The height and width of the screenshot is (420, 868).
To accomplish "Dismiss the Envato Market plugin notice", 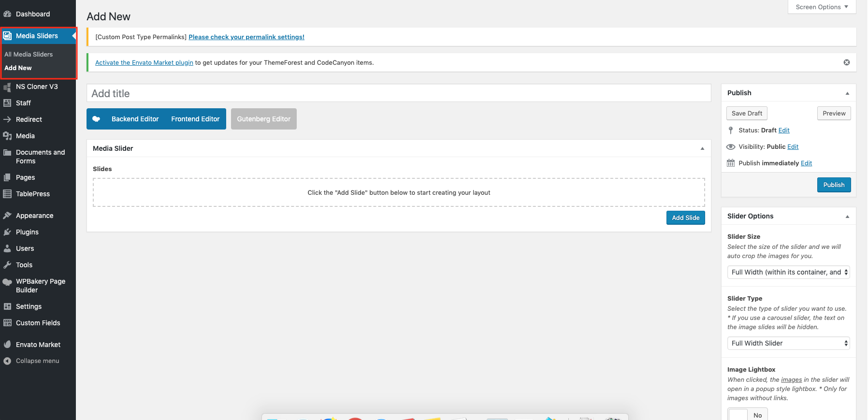I will click(x=847, y=62).
